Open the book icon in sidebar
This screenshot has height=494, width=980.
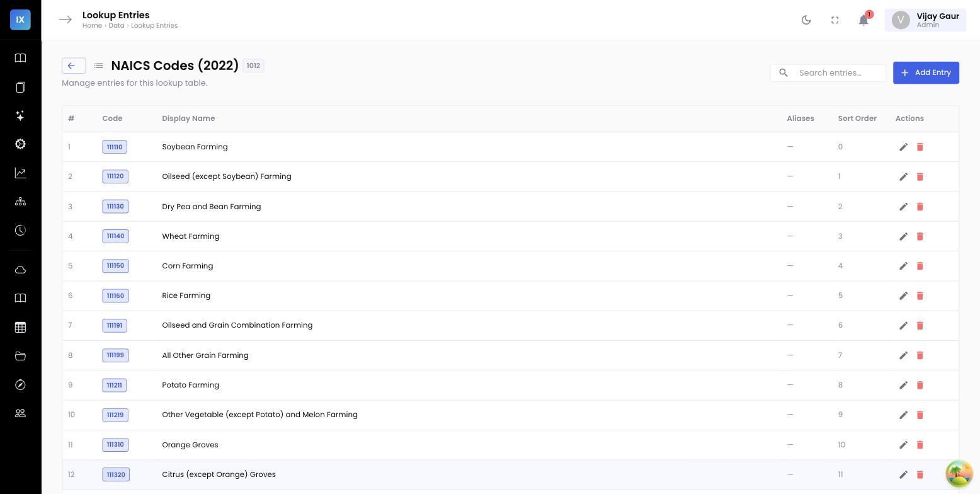(20, 58)
